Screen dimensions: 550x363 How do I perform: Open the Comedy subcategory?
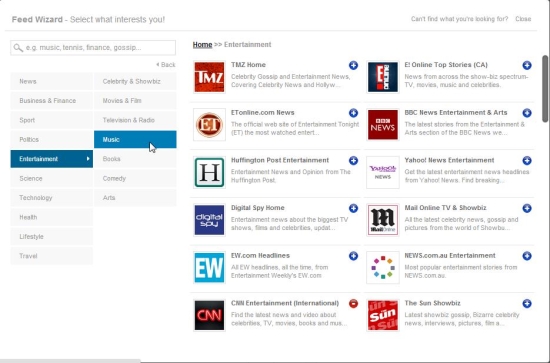pyautogui.click(x=135, y=179)
